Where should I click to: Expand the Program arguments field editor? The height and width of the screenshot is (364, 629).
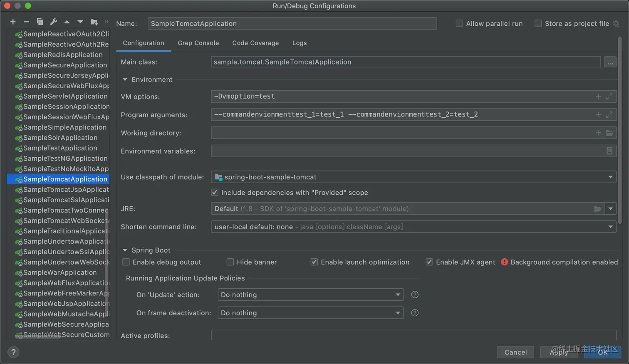pos(609,115)
